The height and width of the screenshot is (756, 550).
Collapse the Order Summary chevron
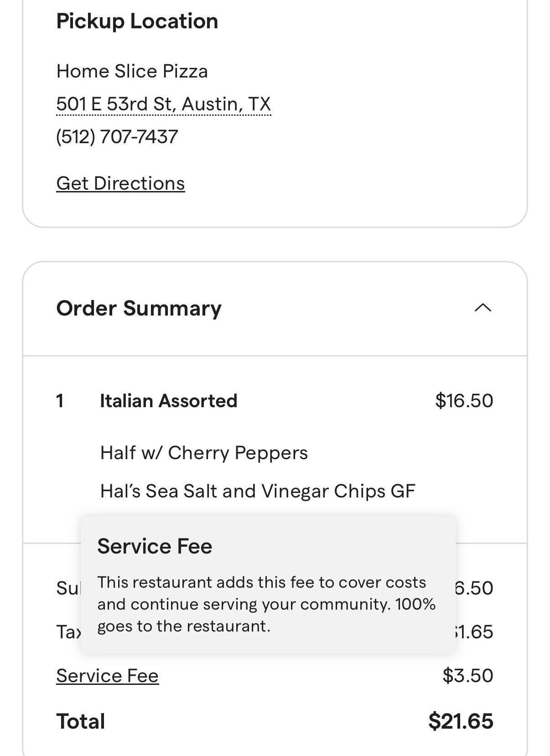(x=483, y=308)
